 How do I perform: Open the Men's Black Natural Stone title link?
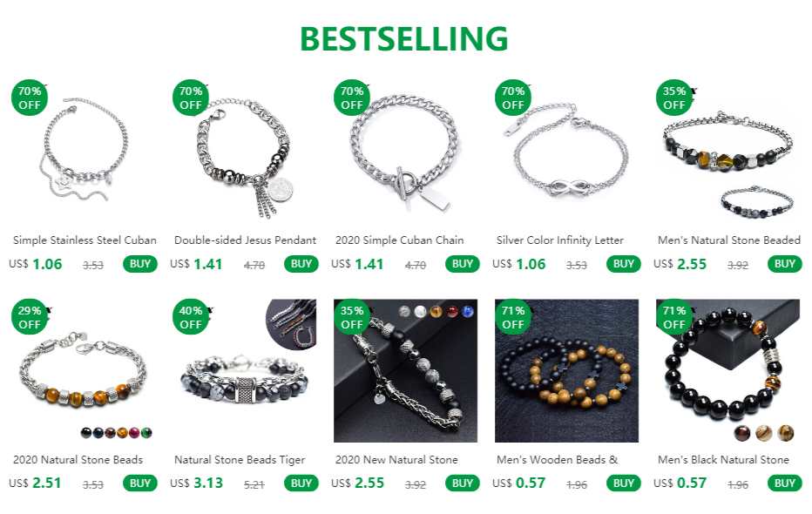(723, 460)
